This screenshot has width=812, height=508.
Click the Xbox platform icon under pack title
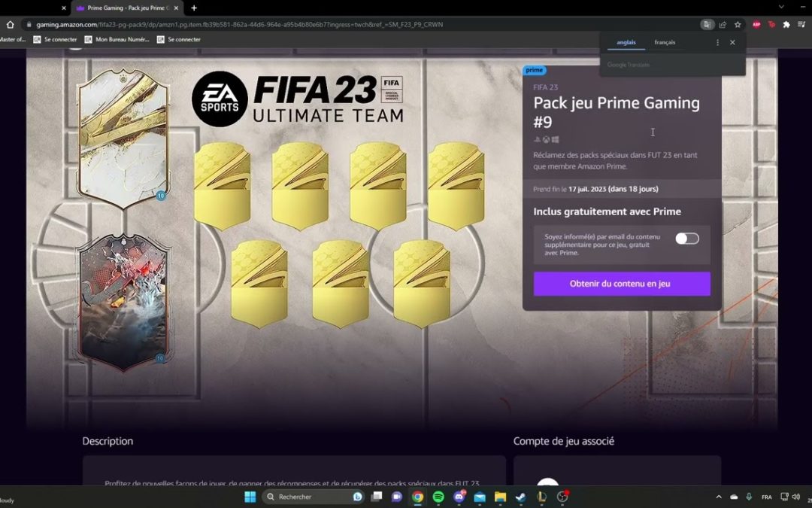(547, 139)
